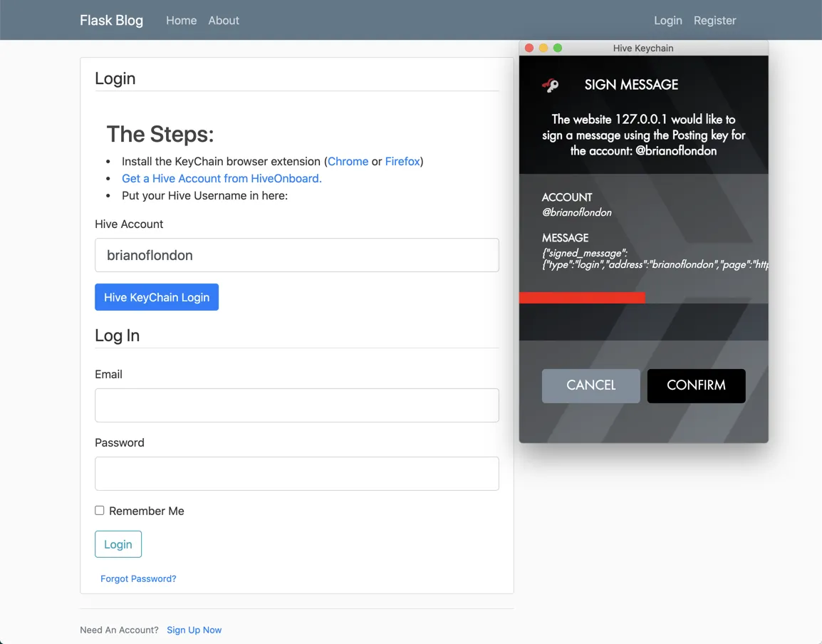Go to Home in navigation bar
The width and height of the screenshot is (822, 644).
click(182, 21)
